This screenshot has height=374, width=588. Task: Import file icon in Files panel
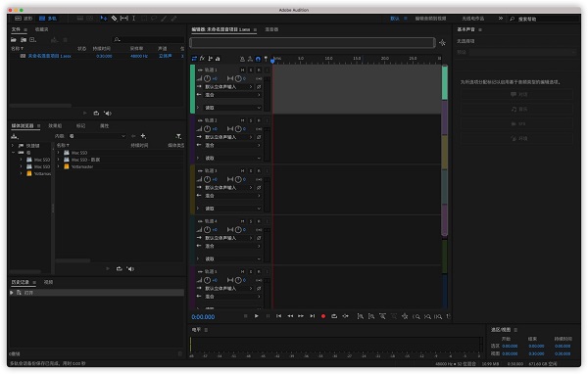click(x=24, y=40)
